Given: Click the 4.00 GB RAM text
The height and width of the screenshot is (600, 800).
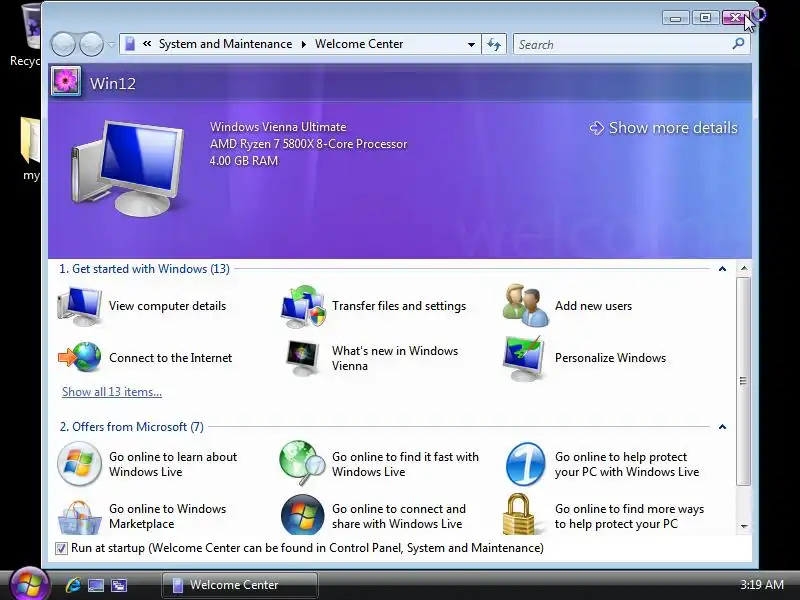Looking at the screenshot, I should pos(244,161).
